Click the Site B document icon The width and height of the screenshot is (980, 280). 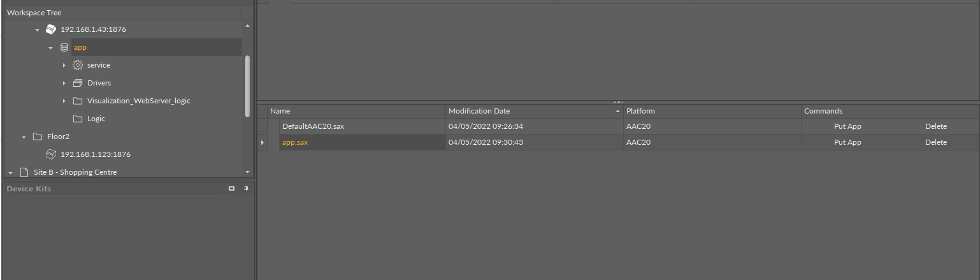point(24,172)
